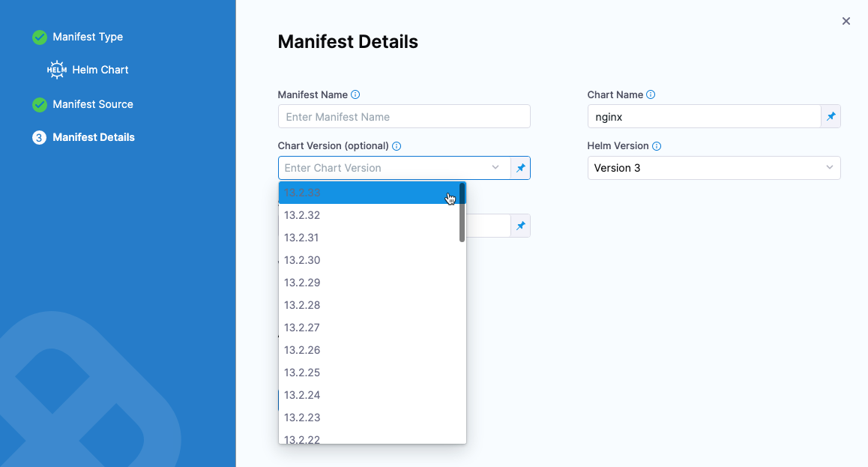The width and height of the screenshot is (868, 467).
Task: Click the Chart Name info icon
Action: click(651, 95)
